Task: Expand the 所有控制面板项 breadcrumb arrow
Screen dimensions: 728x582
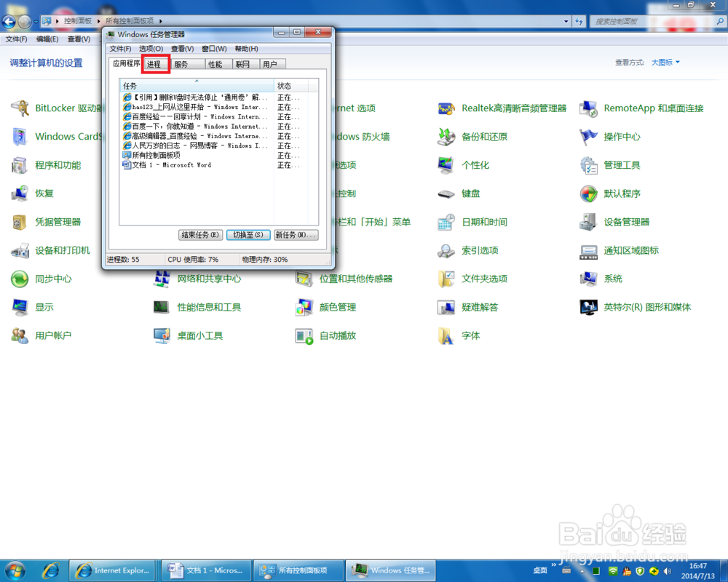Action: [x=161, y=21]
